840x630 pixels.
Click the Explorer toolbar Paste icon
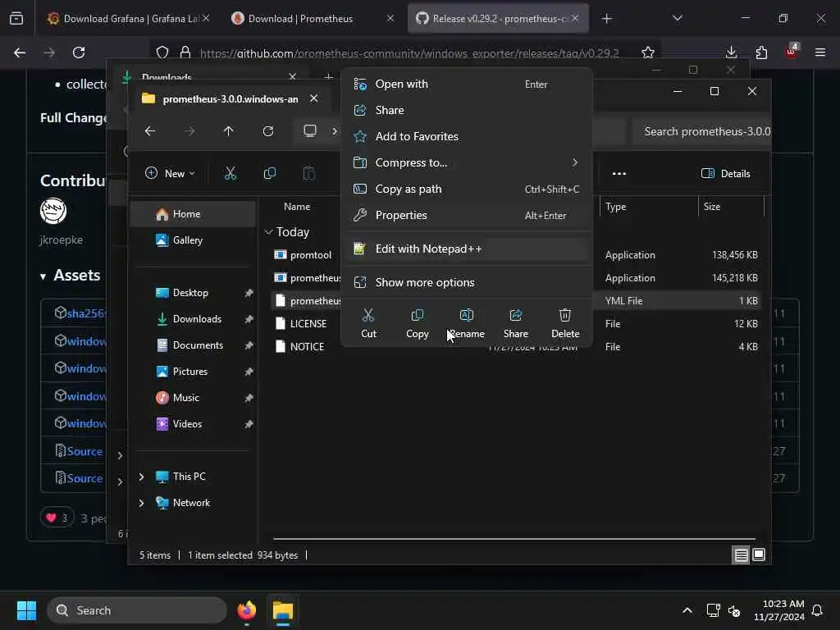pyautogui.click(x=309, y=173)
